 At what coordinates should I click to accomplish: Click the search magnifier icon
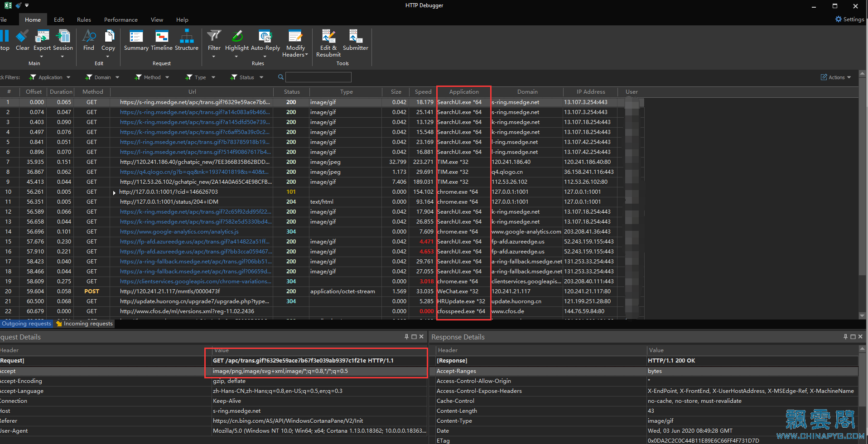coord(281,77)
